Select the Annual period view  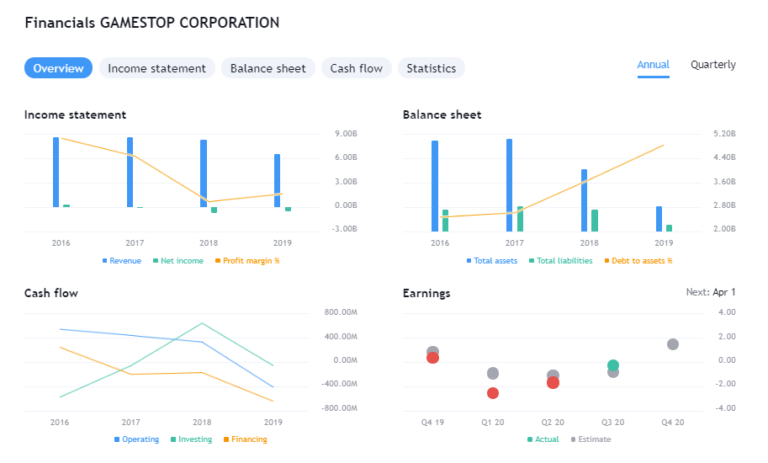[x=653, y=65]
